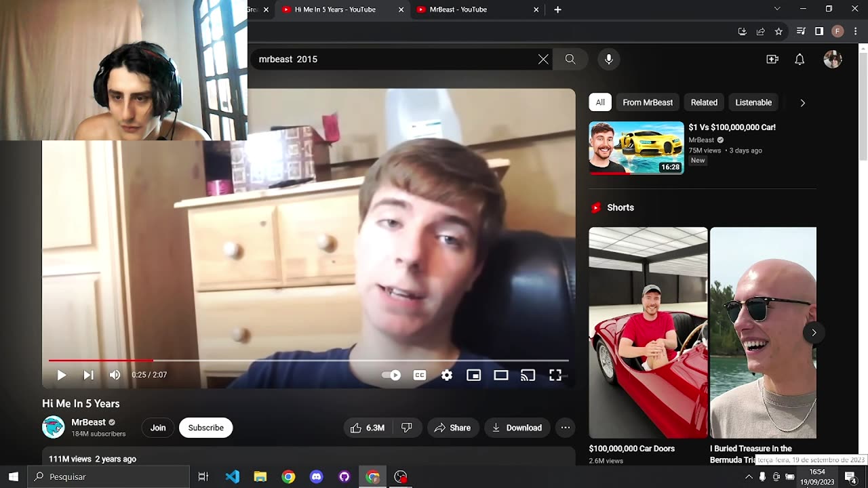The image size is (868, 488).
Task: Close the 'MrBeast - YouTube' tab
Action: pyautogui.click(x=536, y=9)
